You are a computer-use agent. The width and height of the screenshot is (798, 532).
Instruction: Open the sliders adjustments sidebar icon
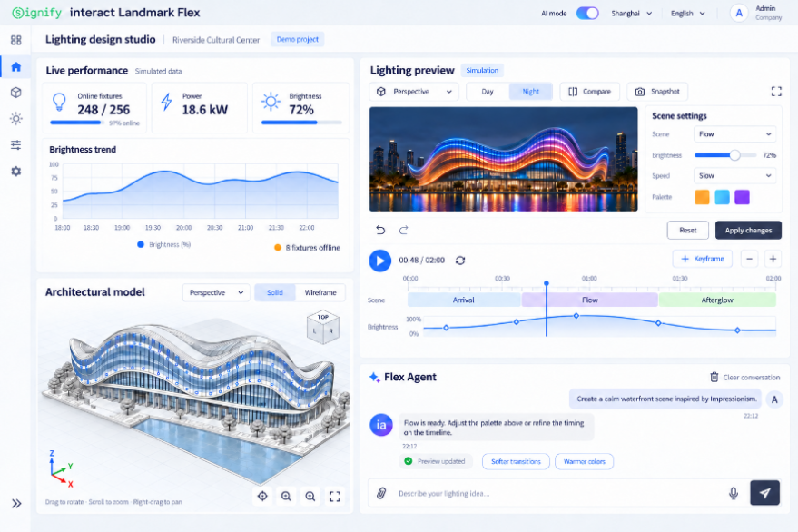coord(15,145)
